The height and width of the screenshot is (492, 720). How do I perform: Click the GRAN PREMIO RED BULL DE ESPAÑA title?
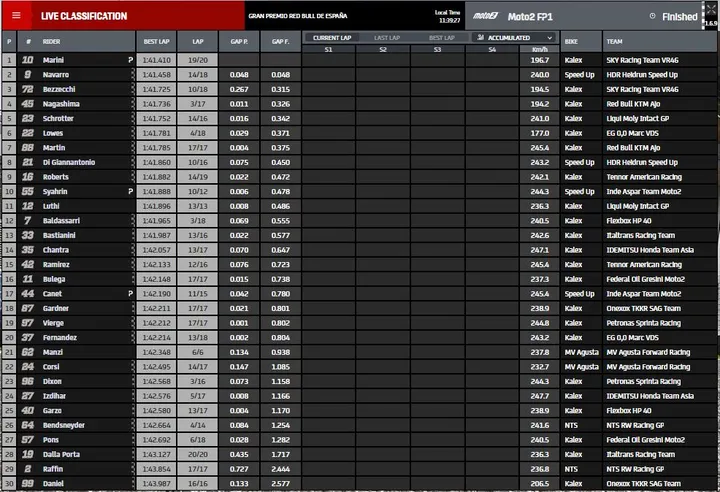click(298, 16)
